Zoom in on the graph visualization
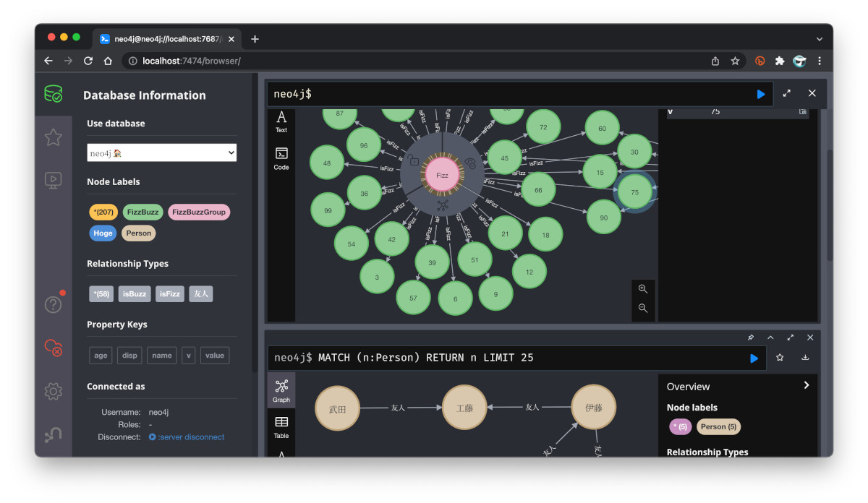This screenshot has width=868, height=503. point(642,289)
